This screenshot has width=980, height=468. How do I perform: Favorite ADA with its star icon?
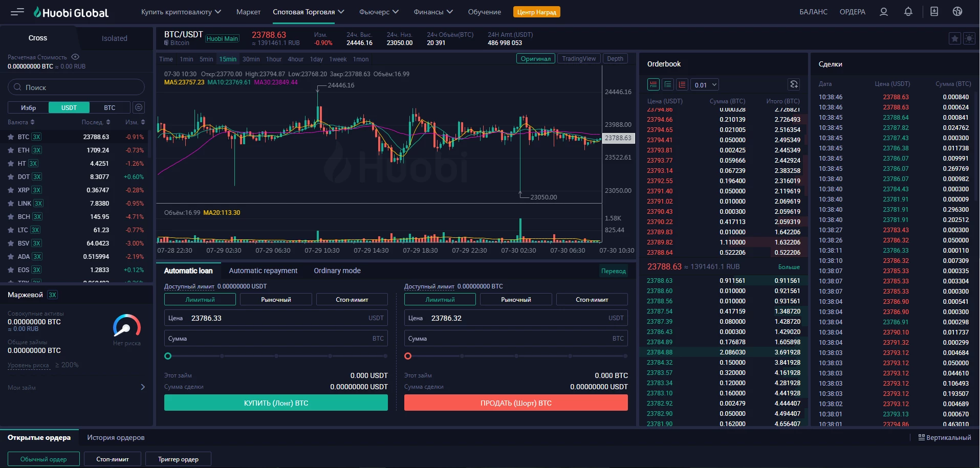point(11,257)
